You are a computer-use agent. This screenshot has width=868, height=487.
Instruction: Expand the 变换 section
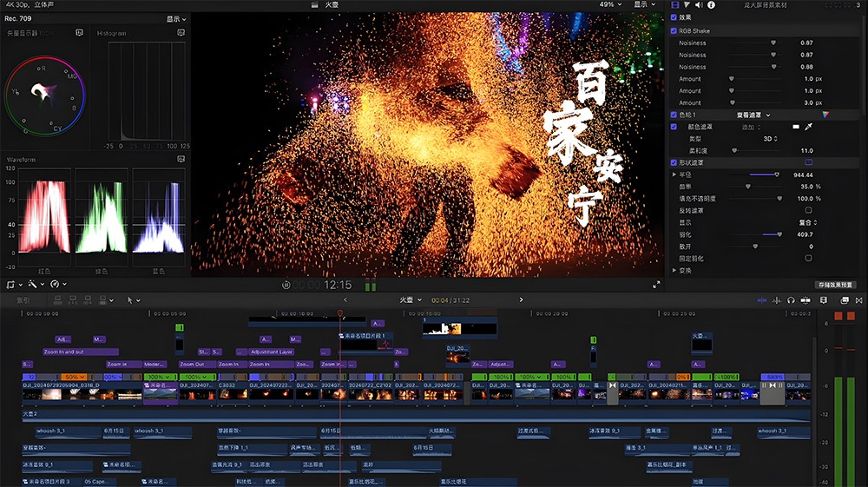pyautogui.click(x=674, y=270)
